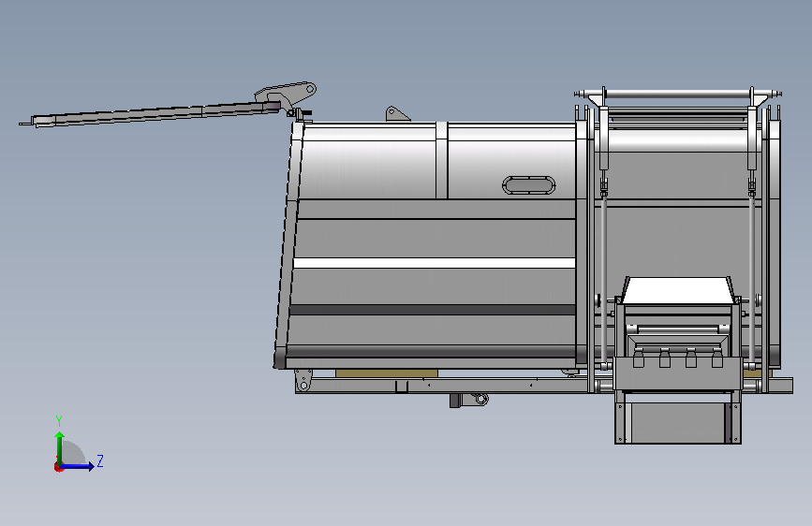This screenshot has width=812, height=526.
Task: Click the red origin point of the view triad
Action: (58, 467)
